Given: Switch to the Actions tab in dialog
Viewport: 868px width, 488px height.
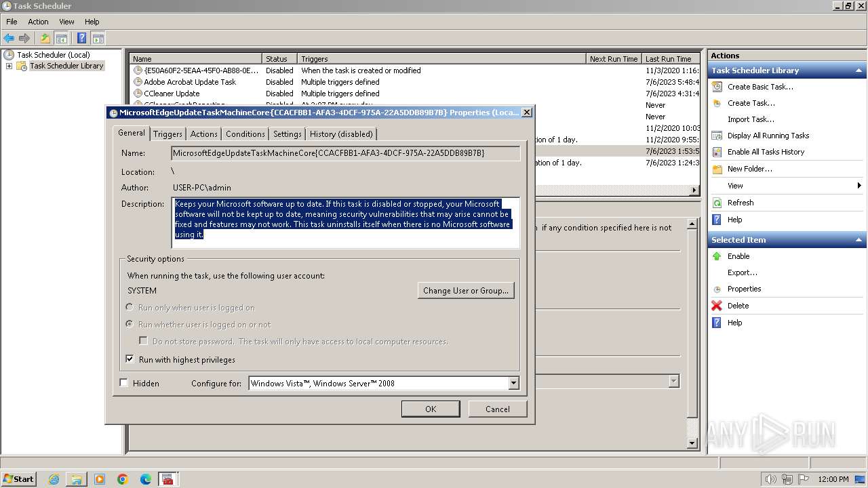Looking at the screenshot, I should coord(204,134).
